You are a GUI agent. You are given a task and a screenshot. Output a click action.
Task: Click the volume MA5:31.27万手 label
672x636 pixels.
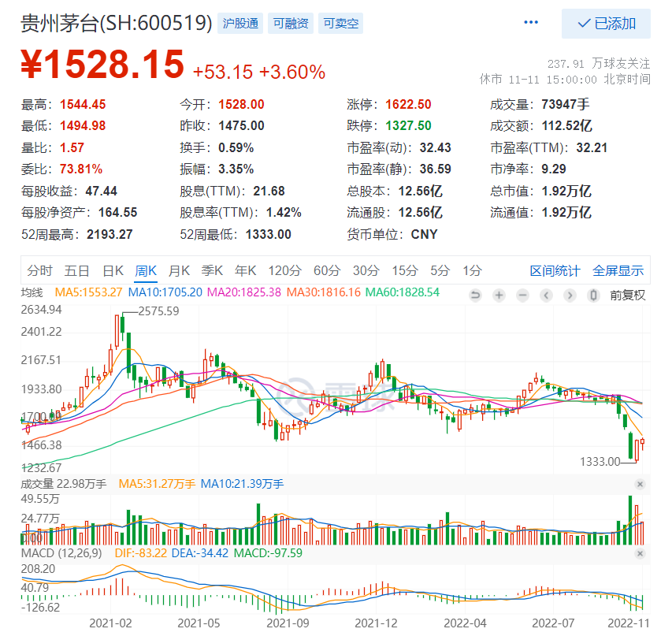pyautogui.click(x=157, y=484)
